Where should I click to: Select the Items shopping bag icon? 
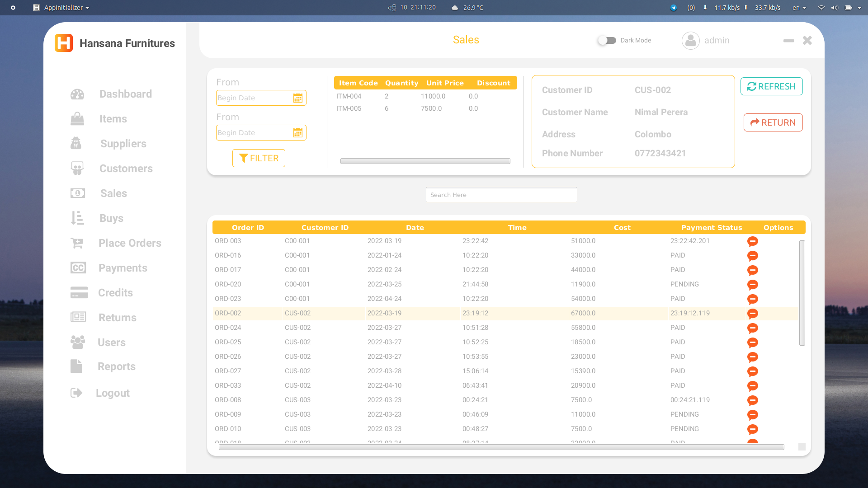[77, 118]
